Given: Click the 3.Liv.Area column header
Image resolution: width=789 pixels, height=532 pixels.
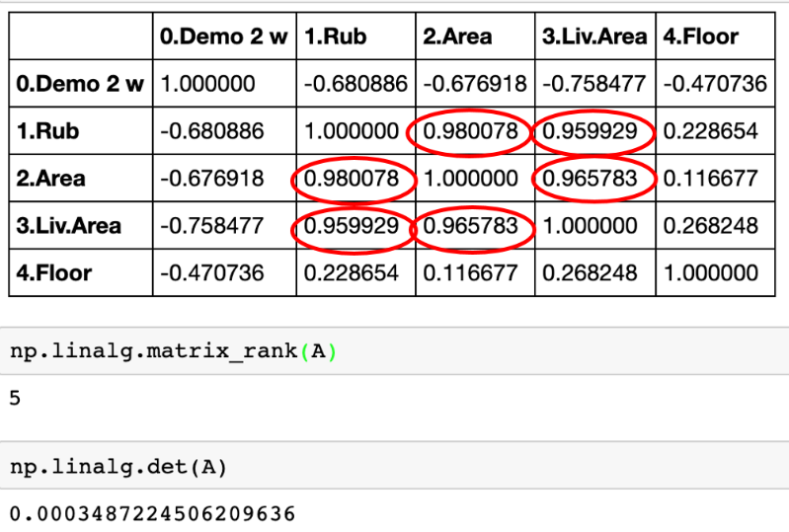Looking at the screenshot, I should [x=594, y=37].
